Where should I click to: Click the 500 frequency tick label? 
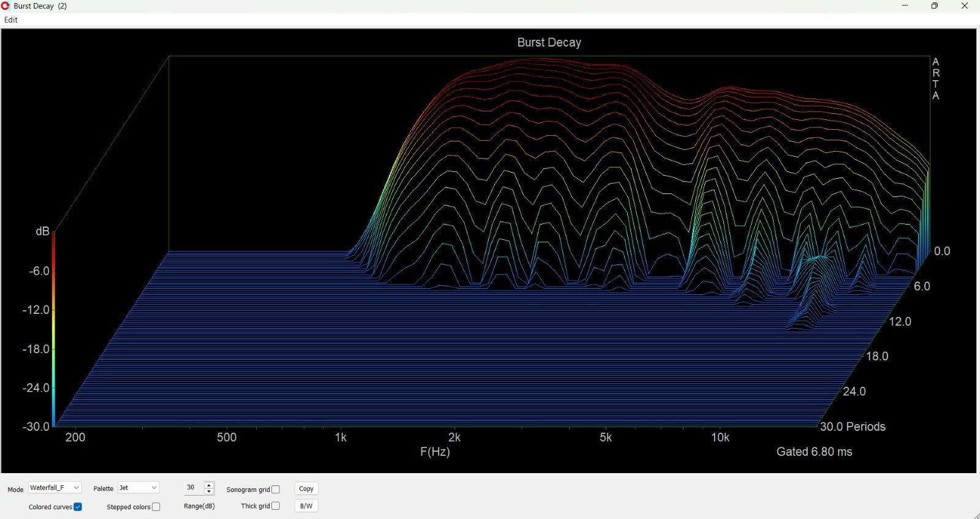tap(227, 438)
